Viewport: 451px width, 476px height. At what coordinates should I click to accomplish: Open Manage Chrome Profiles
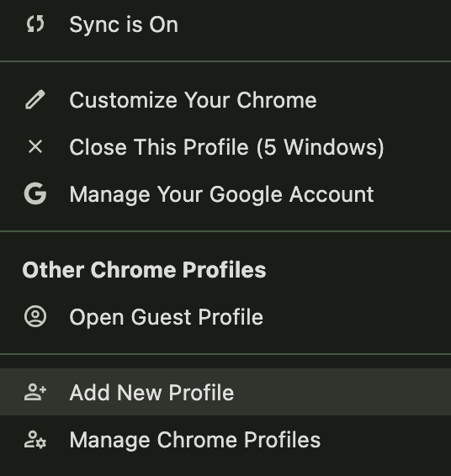225,440
